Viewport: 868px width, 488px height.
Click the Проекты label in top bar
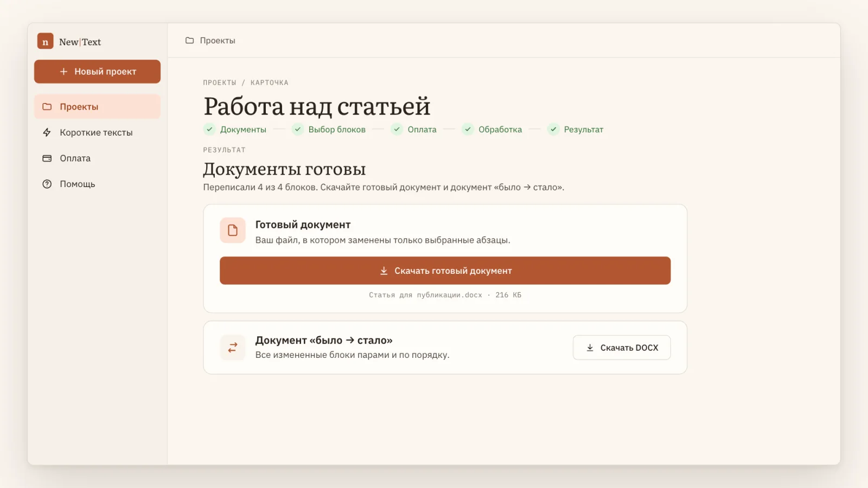tap(218, 41)
